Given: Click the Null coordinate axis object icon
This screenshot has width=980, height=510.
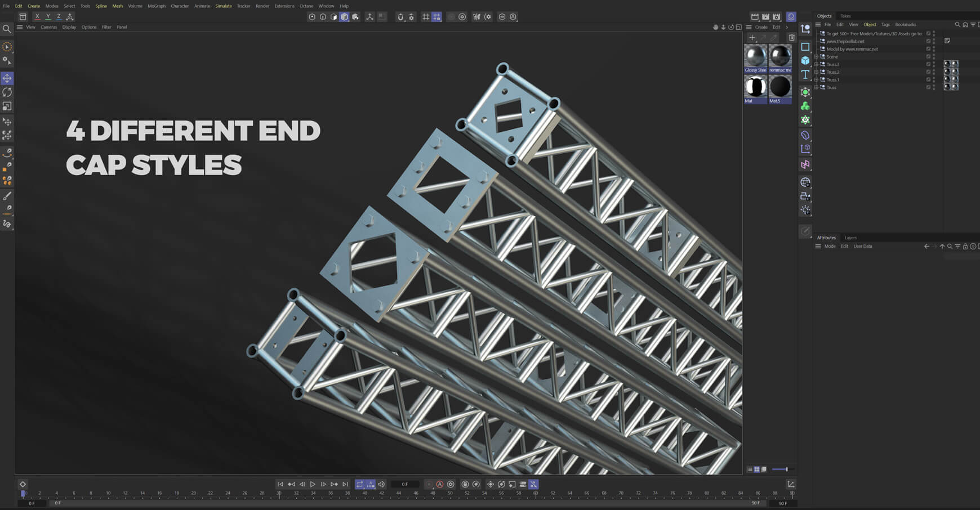Looking at the screenshot, I should point(805,29).
